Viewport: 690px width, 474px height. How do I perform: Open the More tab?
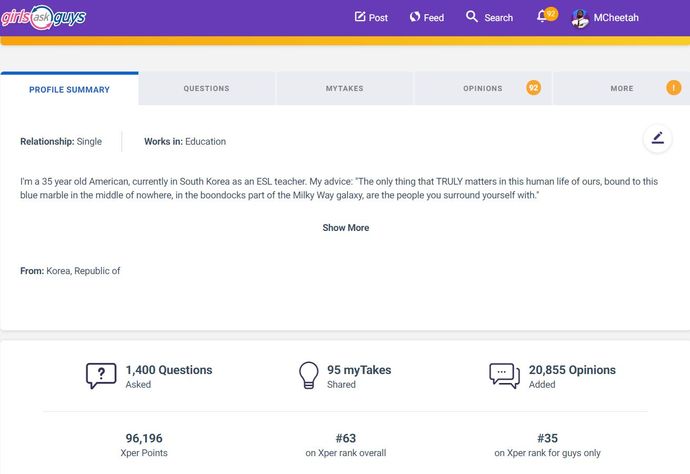click(621, 88)
